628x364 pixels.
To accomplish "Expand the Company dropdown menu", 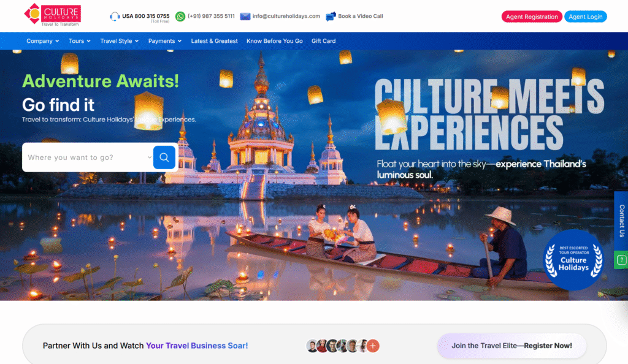I will click(42, 41).
